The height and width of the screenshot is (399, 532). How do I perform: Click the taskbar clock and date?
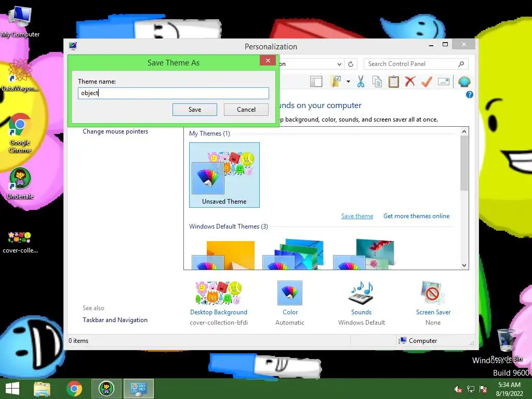[x=509, y=389]
